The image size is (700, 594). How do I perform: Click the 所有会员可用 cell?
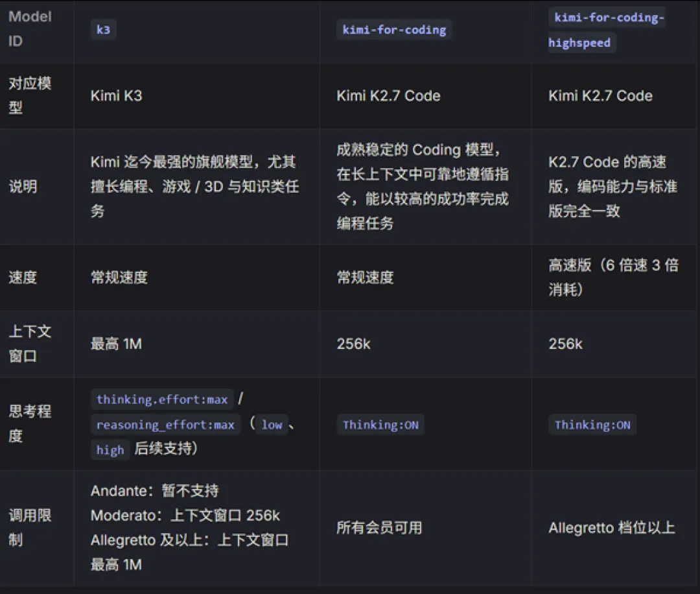(379, 527)
